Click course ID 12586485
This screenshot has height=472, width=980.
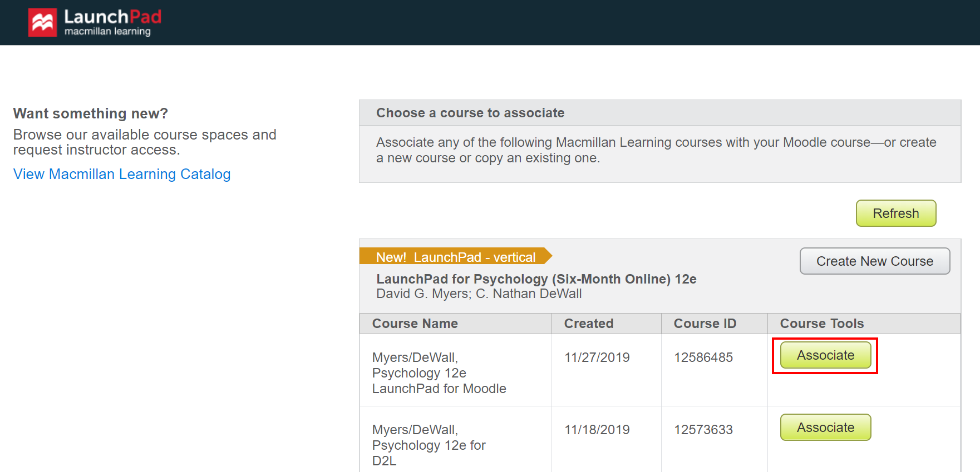point(703,357)
